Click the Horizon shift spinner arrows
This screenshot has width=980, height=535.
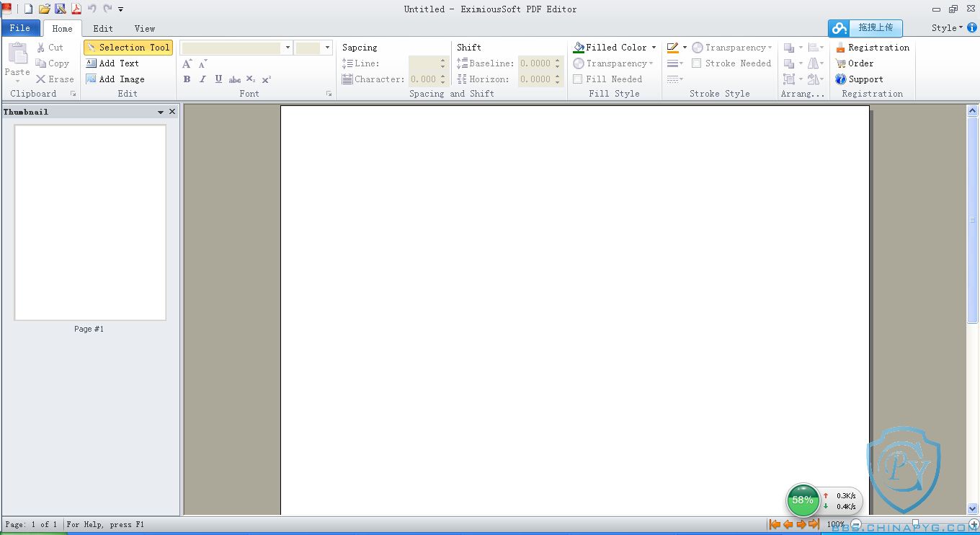pos(558,79)
